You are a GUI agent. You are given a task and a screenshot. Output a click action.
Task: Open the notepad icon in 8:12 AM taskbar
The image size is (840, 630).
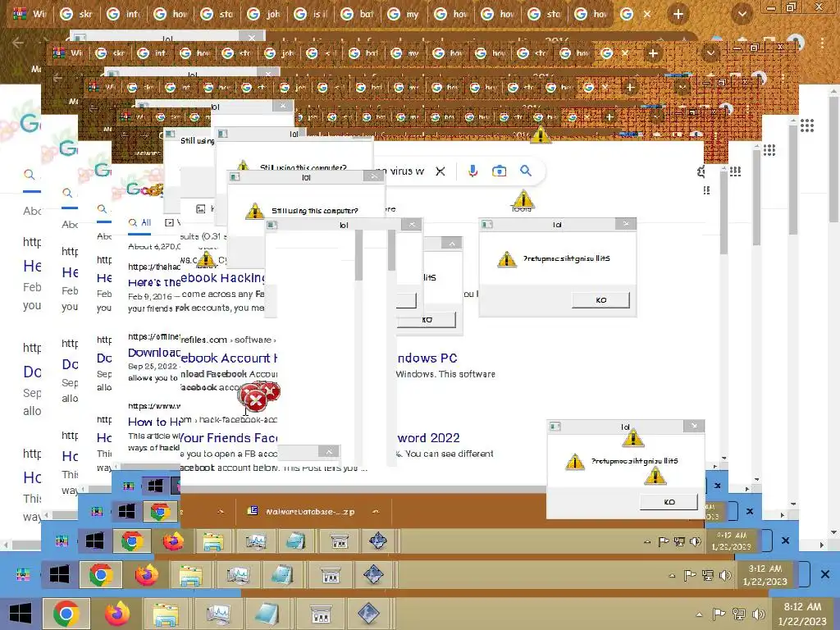point(267,614)
